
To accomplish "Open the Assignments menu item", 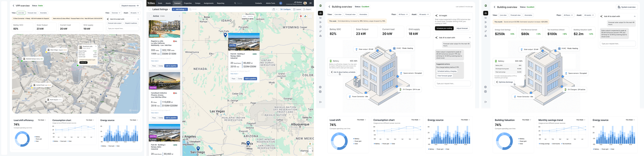I will [208, 3].
